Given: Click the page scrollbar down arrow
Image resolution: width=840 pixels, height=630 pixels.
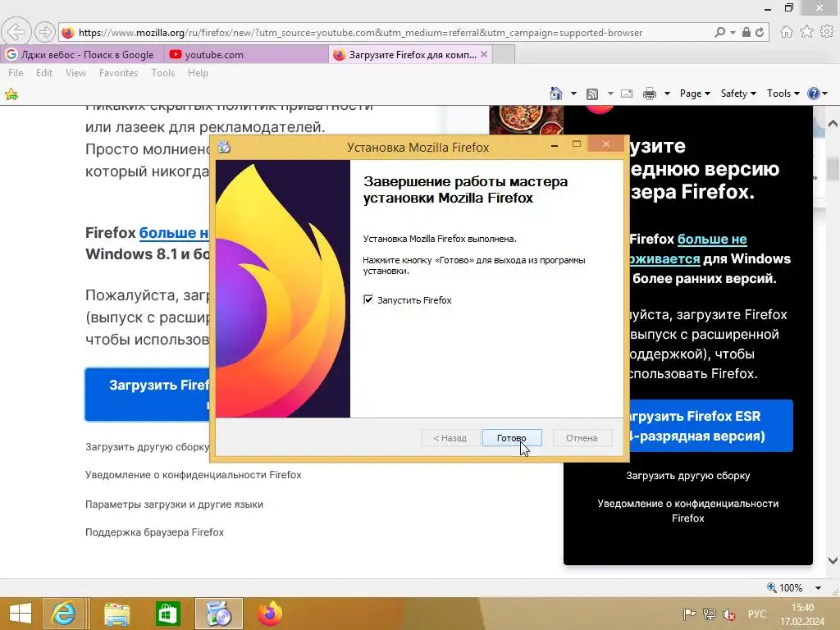Looking at the screenshot, I should 833,561.
